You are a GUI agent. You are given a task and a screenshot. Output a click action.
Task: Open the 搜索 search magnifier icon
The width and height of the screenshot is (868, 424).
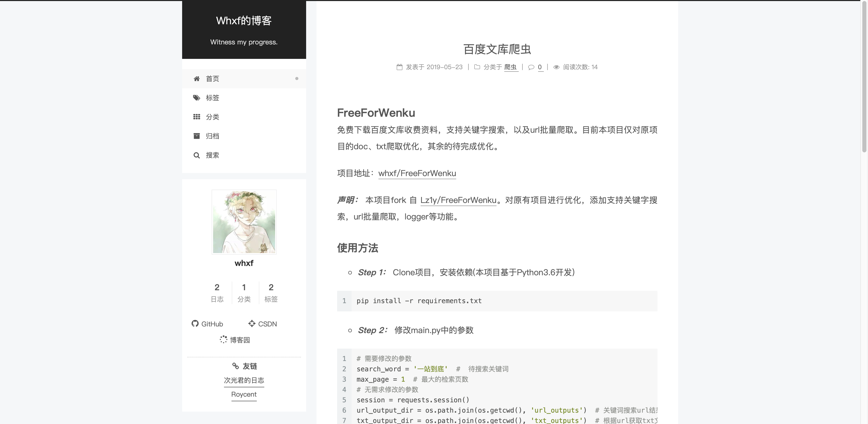[197, 155]
